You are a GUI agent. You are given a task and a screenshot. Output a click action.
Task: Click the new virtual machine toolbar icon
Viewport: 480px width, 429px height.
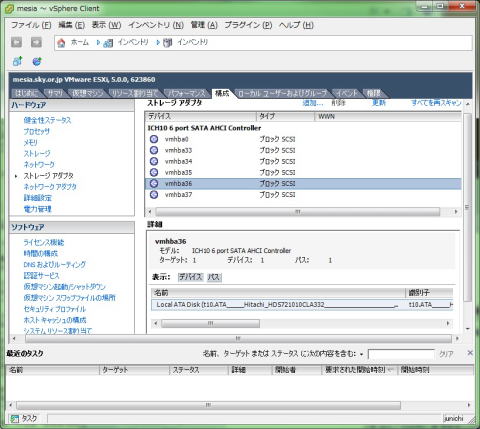[x=17, y=61]
